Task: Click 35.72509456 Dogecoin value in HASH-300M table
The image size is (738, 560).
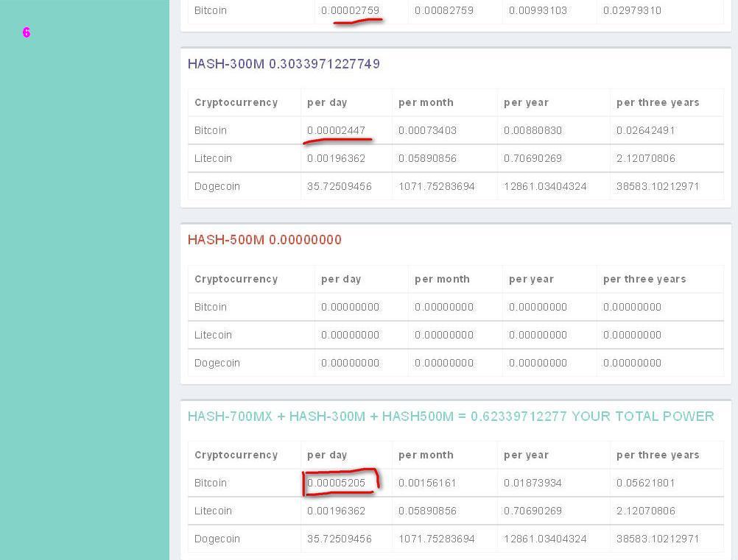Action: click(340, 187)
